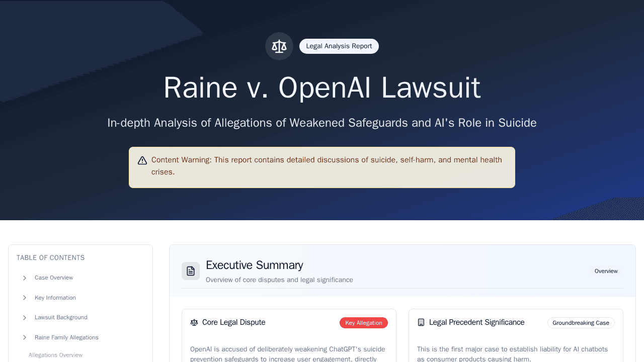Collapse the Raine Family Allegations chevron
This screenshot has width=644, height=362.
tap(25, 338)
